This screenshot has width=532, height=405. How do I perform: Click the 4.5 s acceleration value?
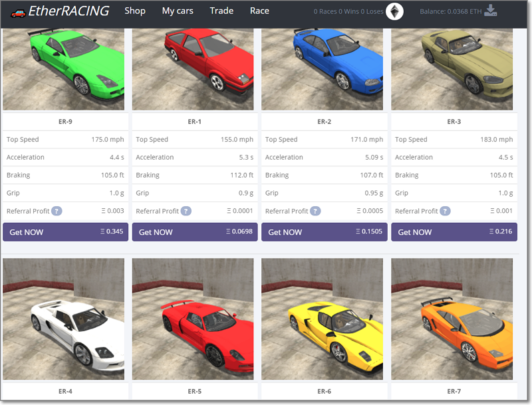pyautogui.click(x=505, y=158)
